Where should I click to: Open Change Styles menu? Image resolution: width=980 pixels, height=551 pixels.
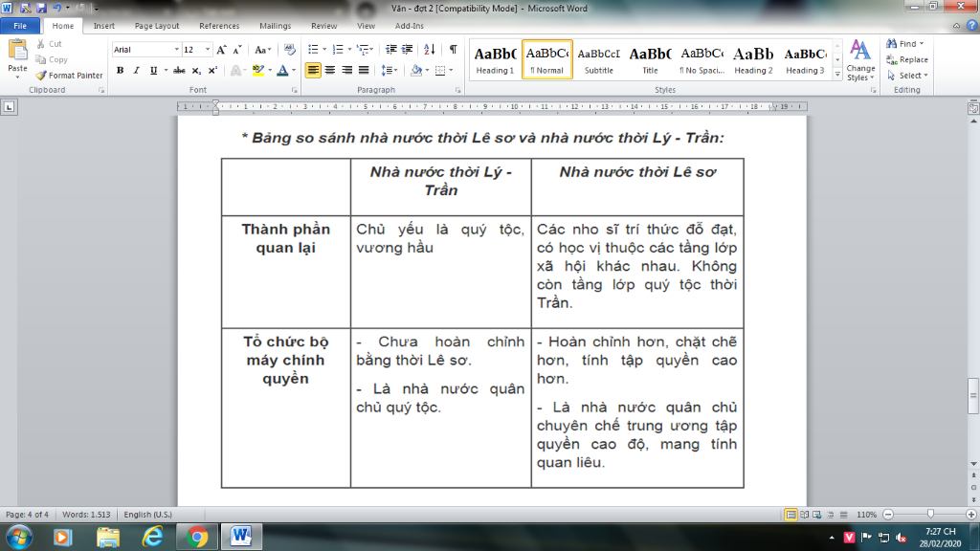860,60
